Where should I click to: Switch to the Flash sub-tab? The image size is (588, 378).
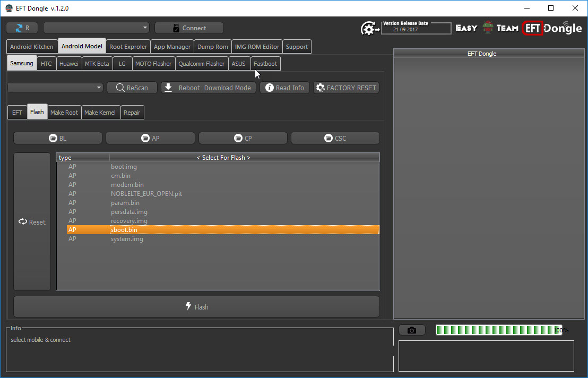(37, 111)
